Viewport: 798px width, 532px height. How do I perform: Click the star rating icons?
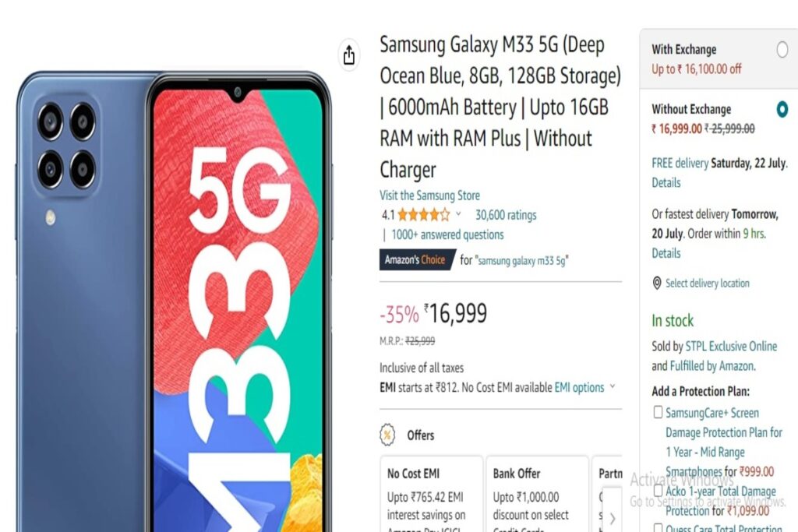pyautogui.click(x=424, y=215)
